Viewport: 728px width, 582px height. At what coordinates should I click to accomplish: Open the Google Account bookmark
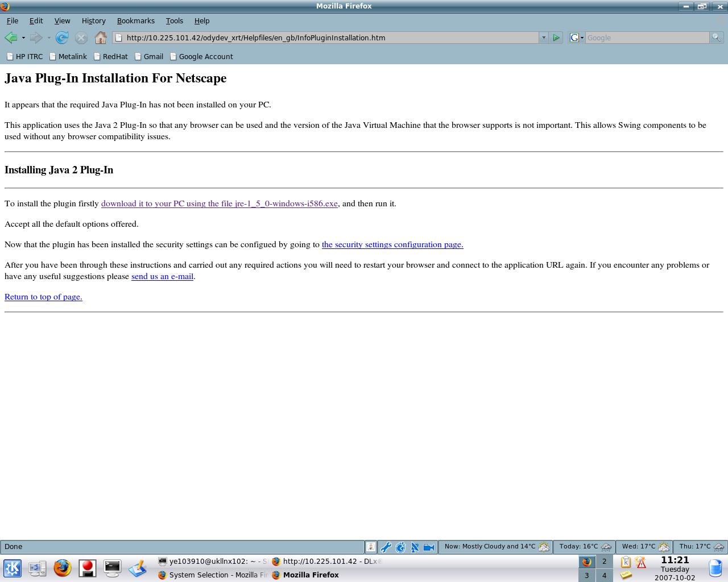(x=201, y=56)
